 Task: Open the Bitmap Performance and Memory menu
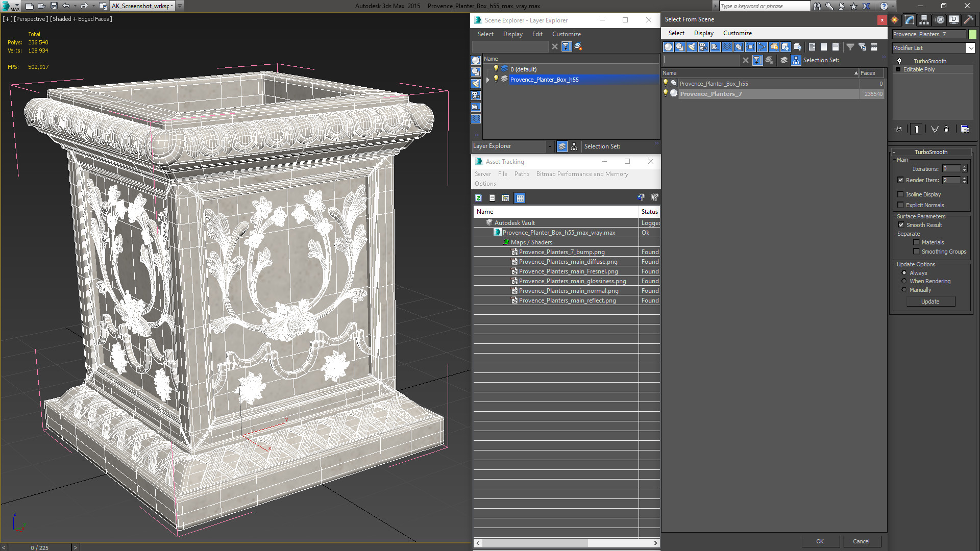582,174
